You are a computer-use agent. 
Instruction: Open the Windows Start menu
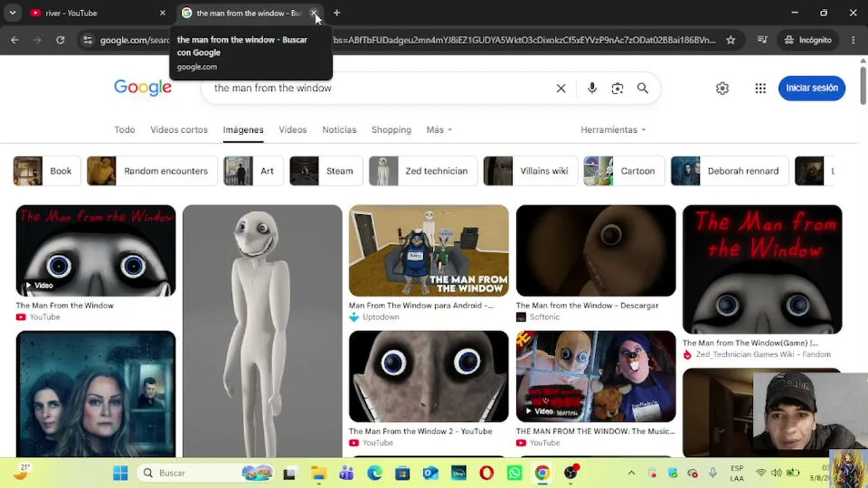pos(121,472)
